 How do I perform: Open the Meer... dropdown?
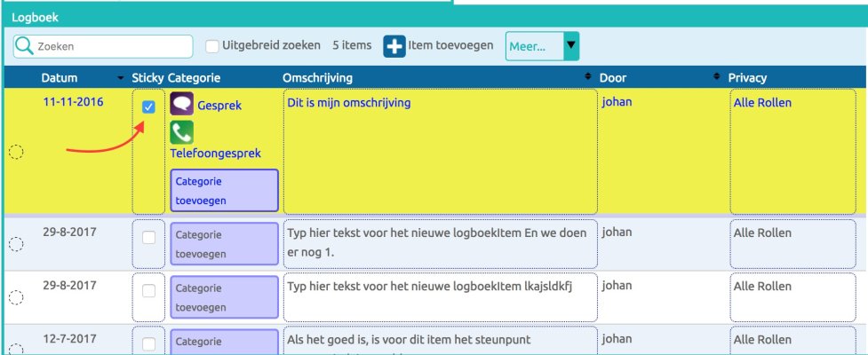[542, 46]
